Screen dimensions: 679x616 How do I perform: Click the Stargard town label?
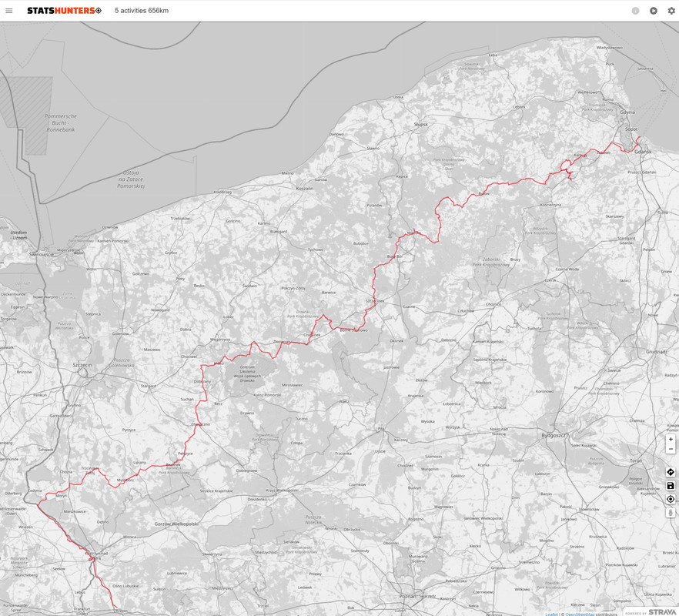(x=149, y=386)
